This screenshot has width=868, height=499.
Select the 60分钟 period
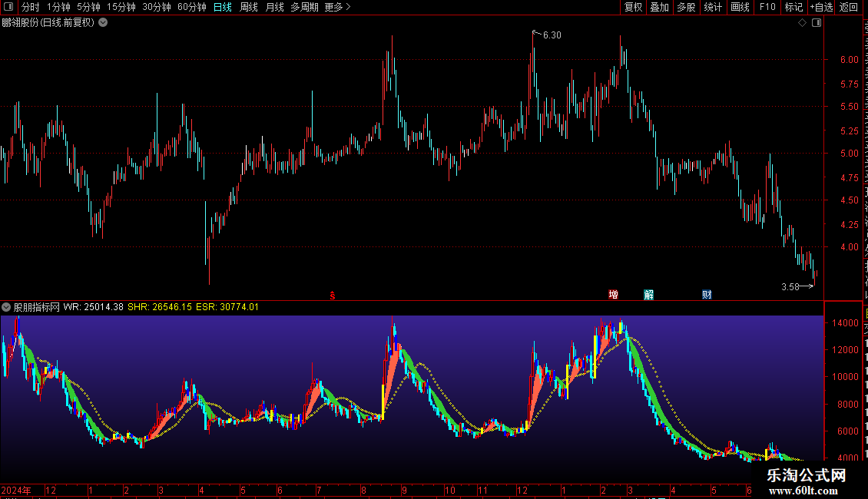pos(192,7)
